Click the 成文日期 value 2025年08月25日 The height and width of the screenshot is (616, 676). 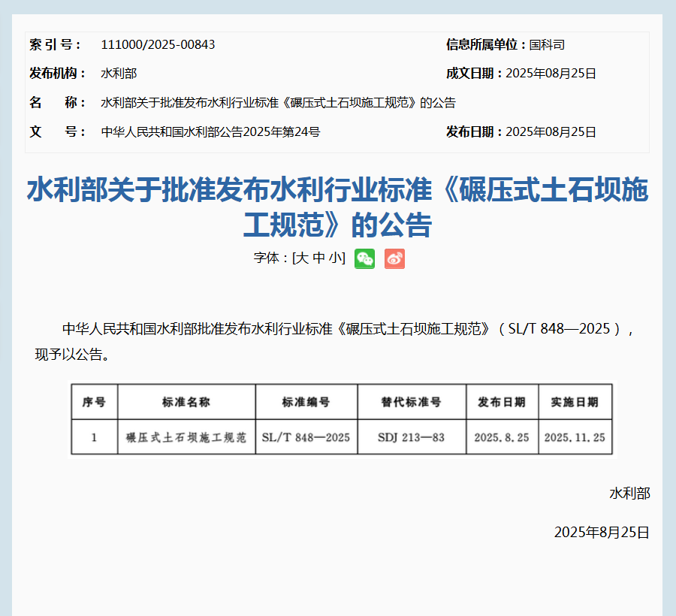pyautogui.click(x=551, y=74)
